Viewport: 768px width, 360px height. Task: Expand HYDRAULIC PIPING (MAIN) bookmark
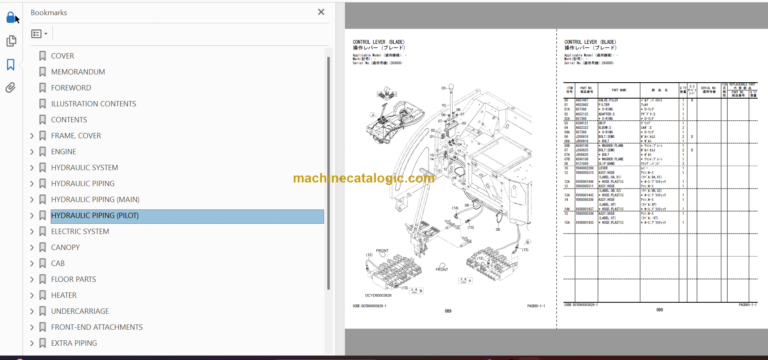[x=32, y=199]
